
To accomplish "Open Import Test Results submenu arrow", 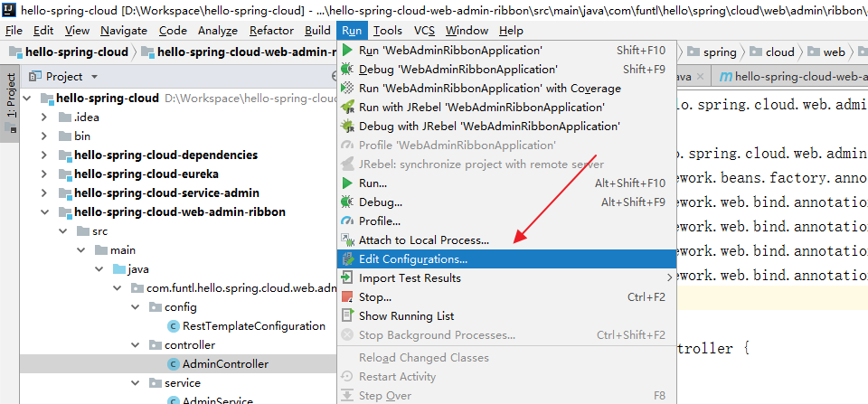I will [669, 277].
